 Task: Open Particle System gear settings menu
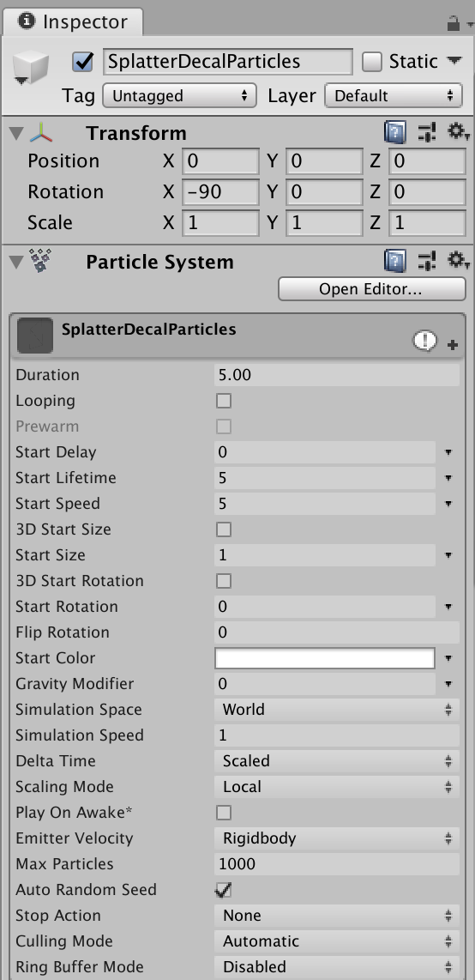click(x=458, y=261)
